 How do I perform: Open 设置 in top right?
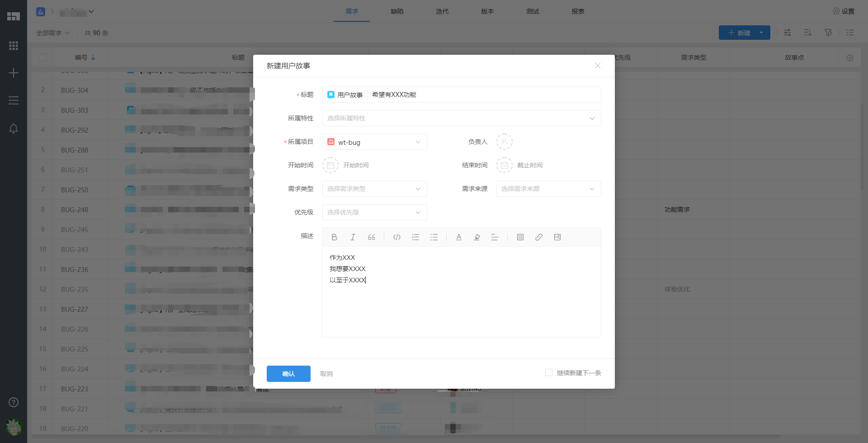[x=844, y=11]
